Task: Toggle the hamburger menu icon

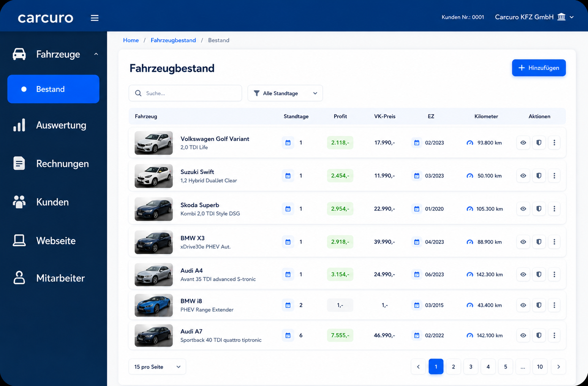Action: [95, 18]
